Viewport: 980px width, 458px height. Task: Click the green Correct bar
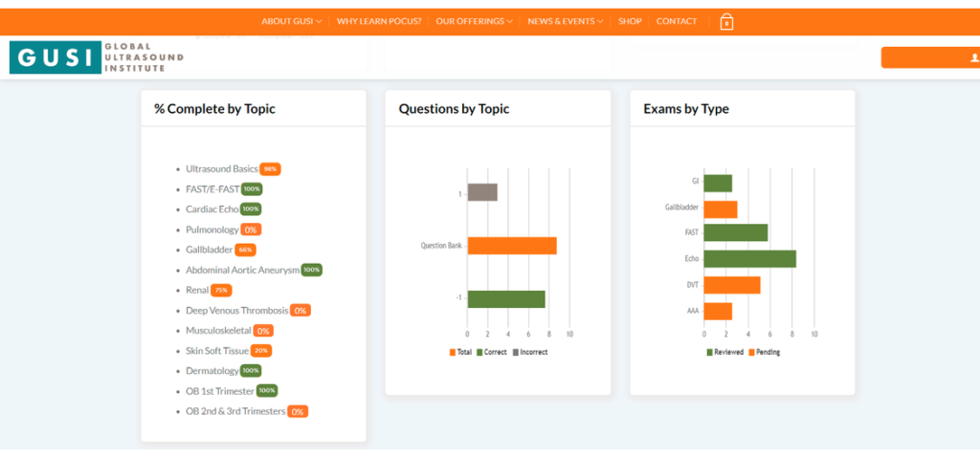pos(506,299)
